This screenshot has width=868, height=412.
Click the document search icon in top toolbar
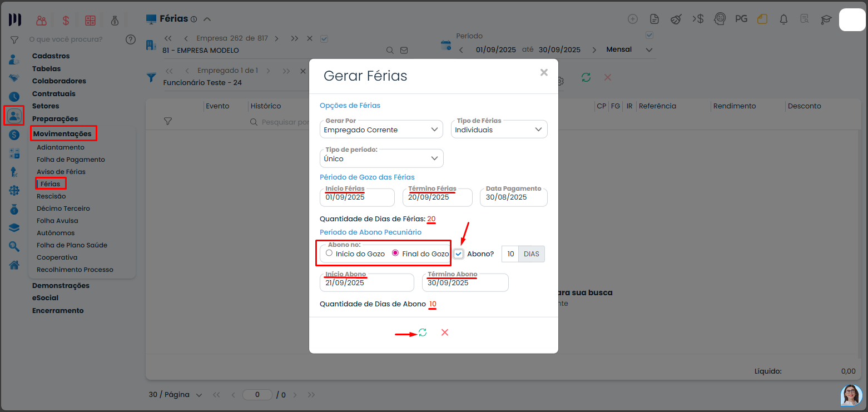coord(805,19)
